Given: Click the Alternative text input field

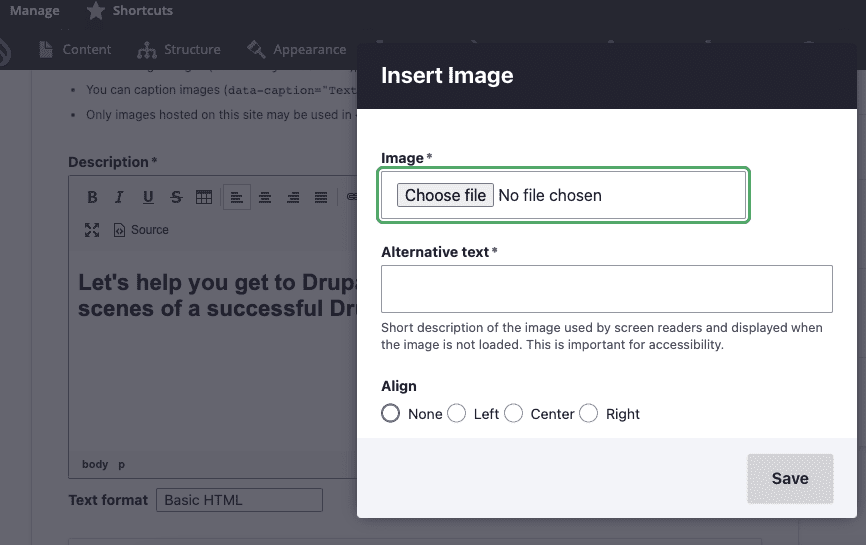Looking at the screenshot, I should [x=606, y=289].
